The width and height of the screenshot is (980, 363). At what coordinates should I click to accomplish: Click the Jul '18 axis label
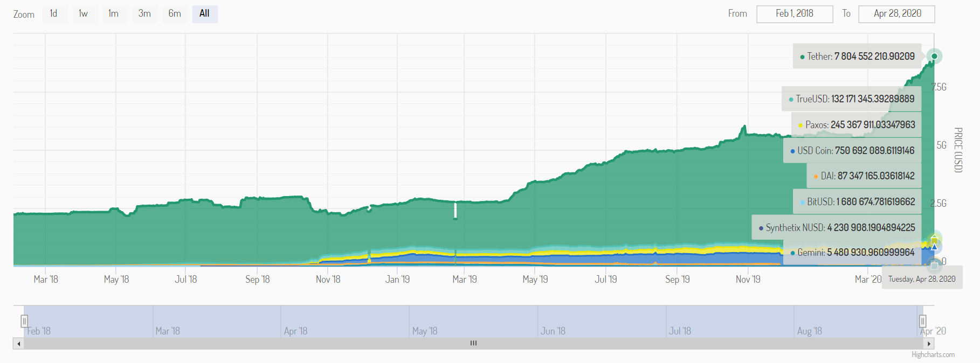click(x=186, y=280)
